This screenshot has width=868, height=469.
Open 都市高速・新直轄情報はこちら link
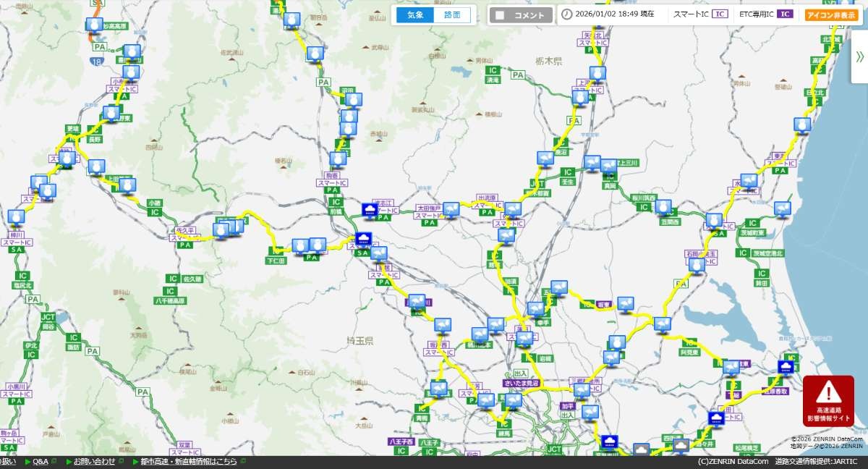[x=188, y=462]
